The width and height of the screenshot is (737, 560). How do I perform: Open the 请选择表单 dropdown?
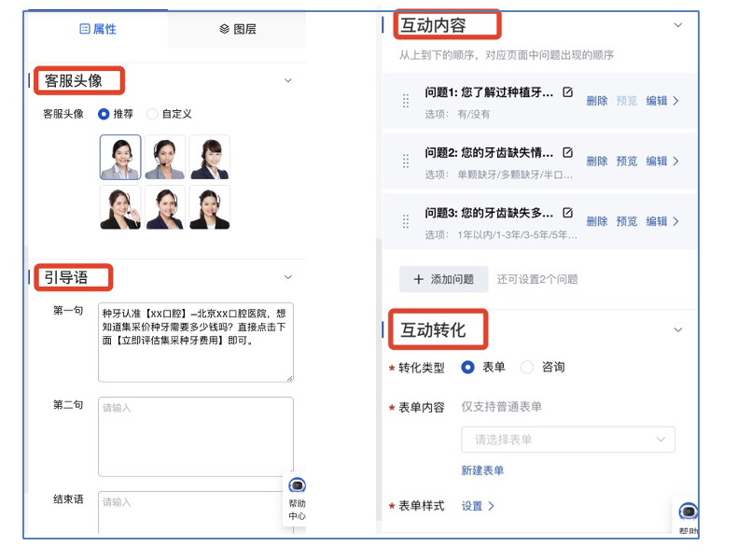567,440
